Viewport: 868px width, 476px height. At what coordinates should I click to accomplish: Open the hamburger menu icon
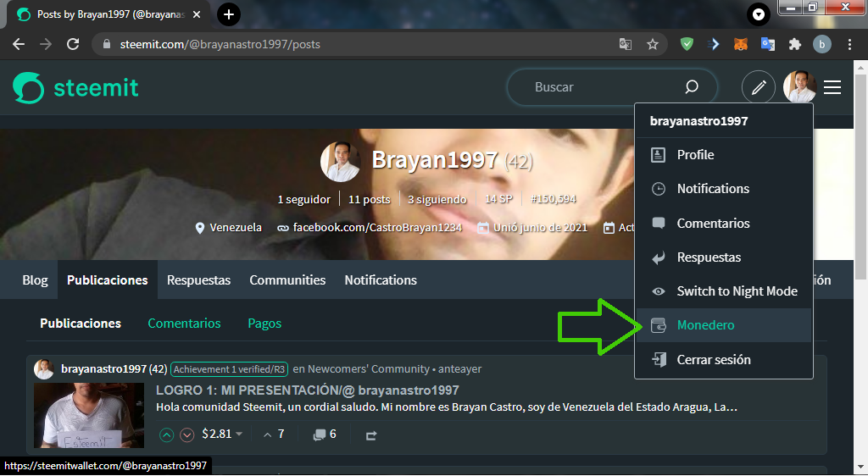(x=832, y=87)
